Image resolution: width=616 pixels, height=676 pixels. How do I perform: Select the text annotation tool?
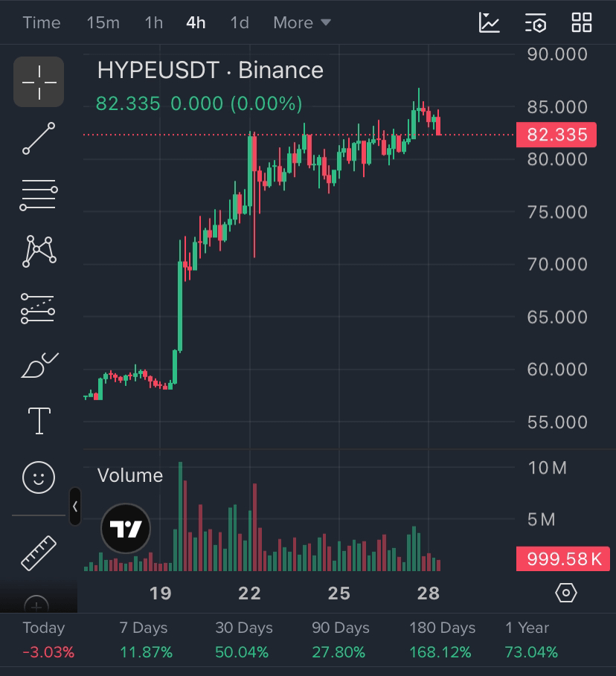[39, 421]
